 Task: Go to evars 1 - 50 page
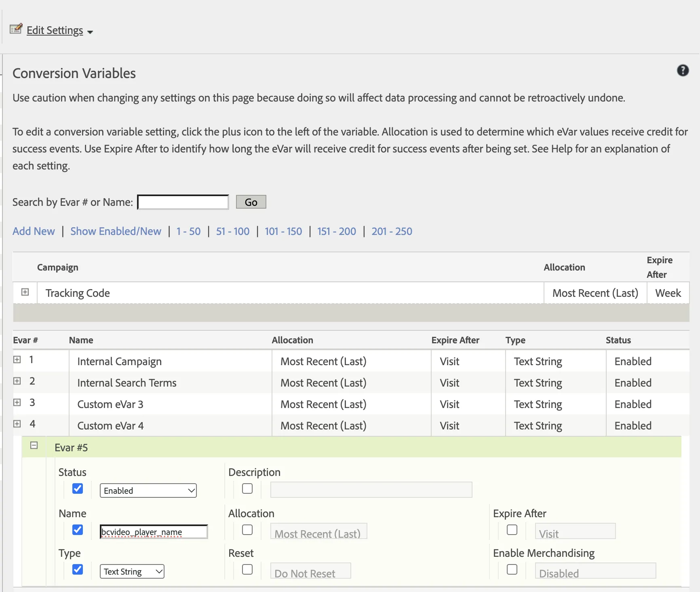pos(188,231)
